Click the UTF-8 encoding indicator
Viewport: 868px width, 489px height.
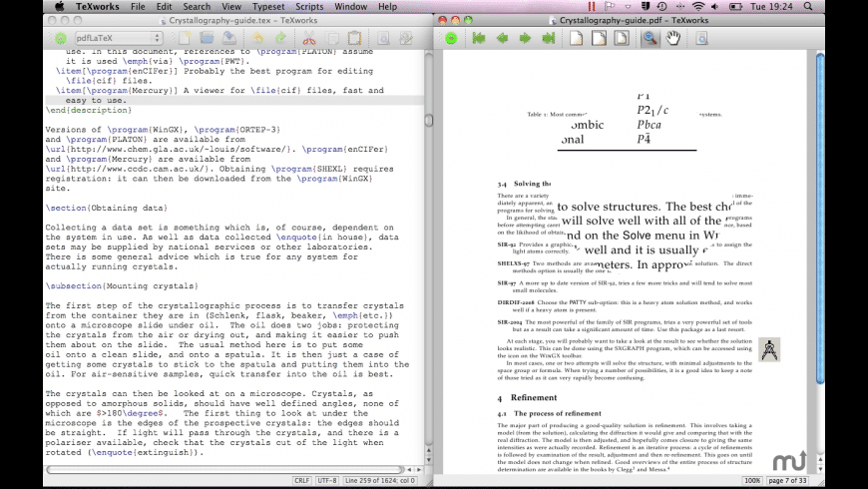click(326, 480)
